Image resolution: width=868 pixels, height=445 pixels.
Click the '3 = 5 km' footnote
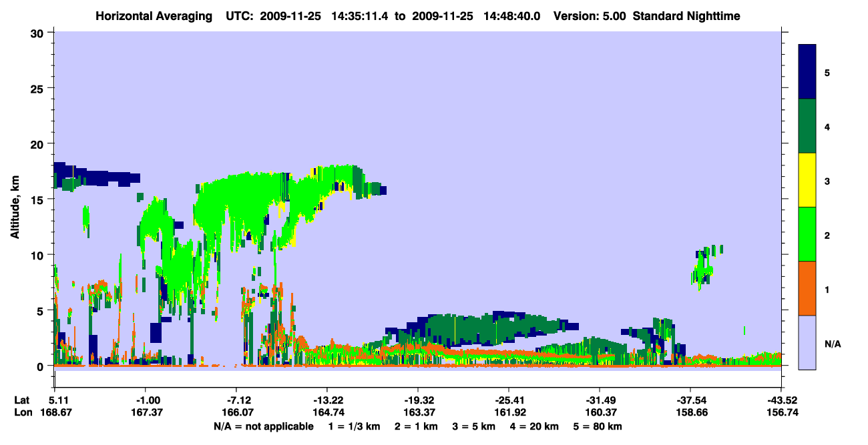pyautogui.click(x=474, y=426)
